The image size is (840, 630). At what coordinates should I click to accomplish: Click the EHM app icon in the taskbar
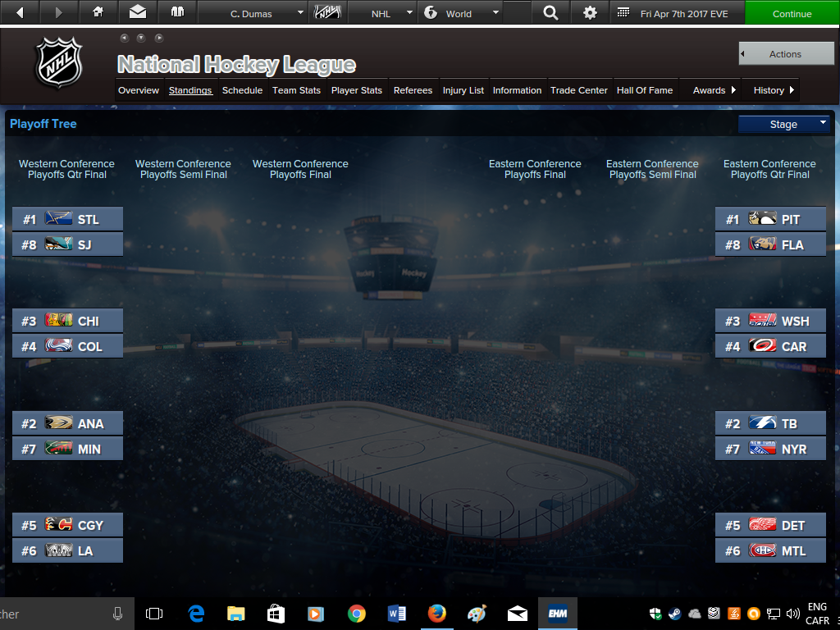point(557,614)
